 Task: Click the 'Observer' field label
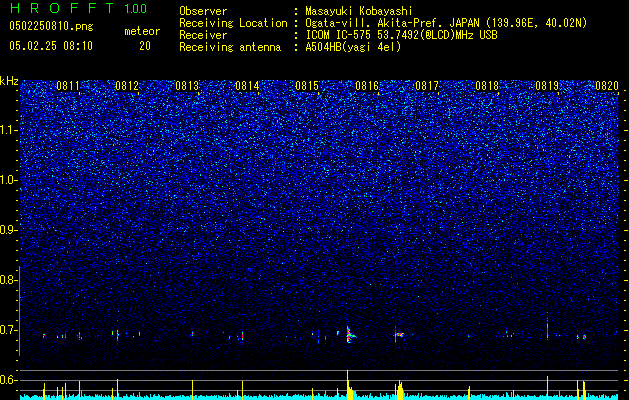203,11
